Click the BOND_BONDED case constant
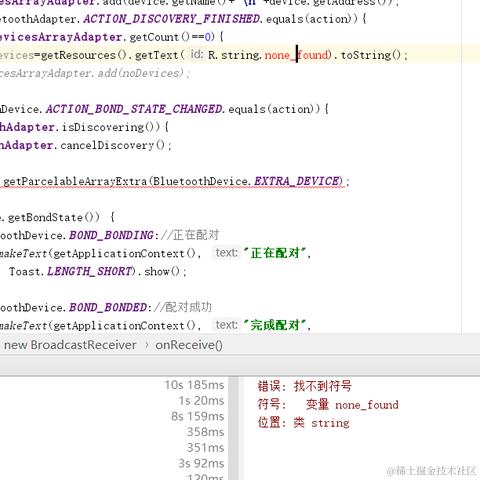Screen dimensions: 480x480 pyautogui.click(x=108, y=307)
